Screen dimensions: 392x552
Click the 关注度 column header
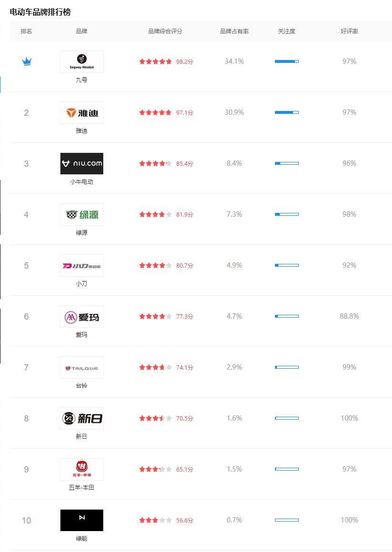coord(287,31)
